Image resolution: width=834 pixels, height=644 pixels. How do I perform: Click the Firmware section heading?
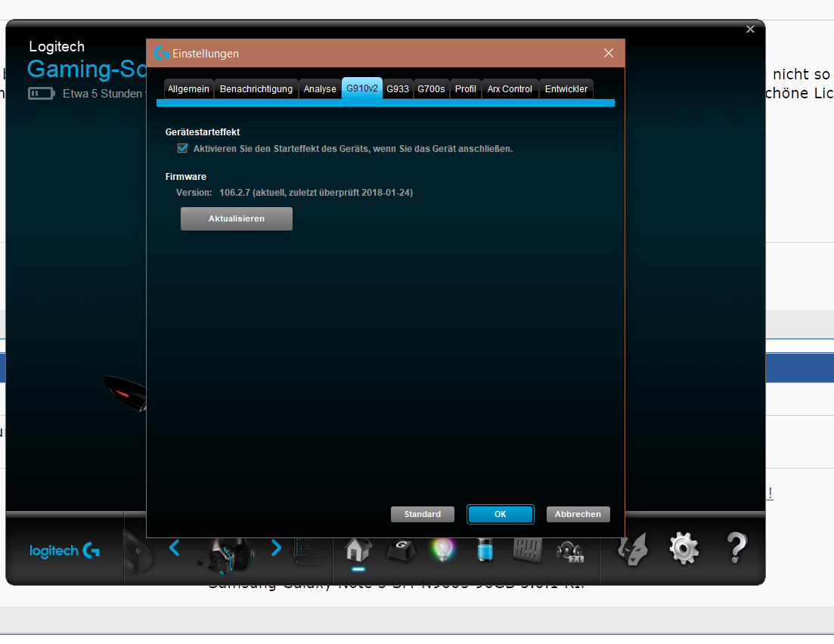coord(186,177)
